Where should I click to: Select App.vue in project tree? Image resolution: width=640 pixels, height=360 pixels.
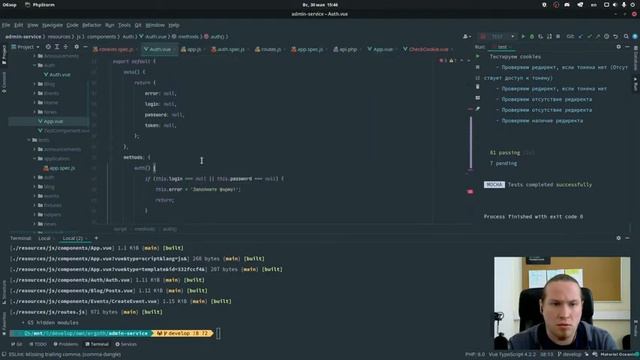pyautogui.click(x=49, y=121)
